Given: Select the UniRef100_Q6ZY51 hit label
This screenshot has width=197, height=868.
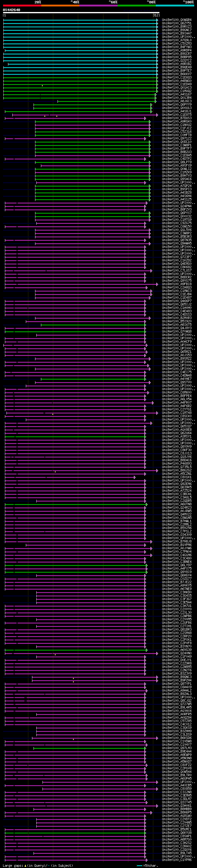Looking at the screenshot, I should pos(177,23).
